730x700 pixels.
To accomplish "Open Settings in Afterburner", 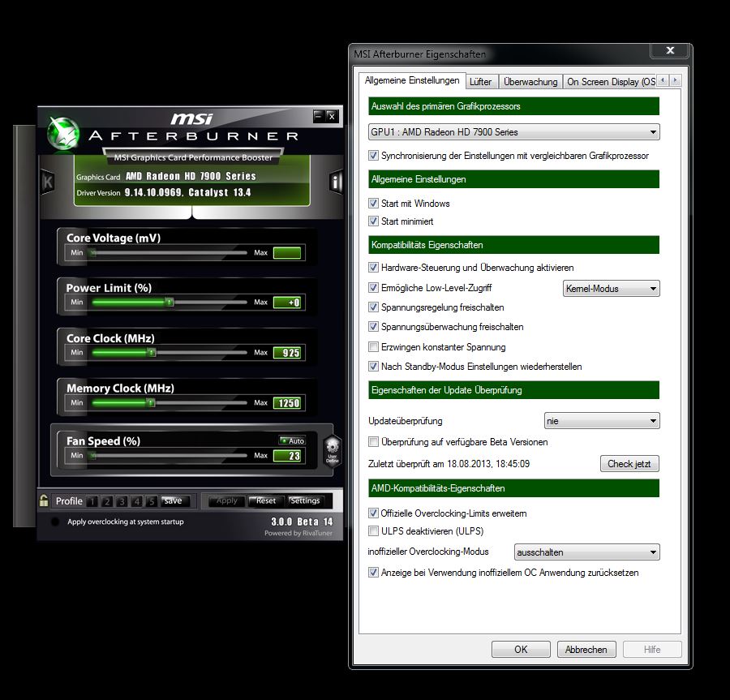I will coord(304,500).
